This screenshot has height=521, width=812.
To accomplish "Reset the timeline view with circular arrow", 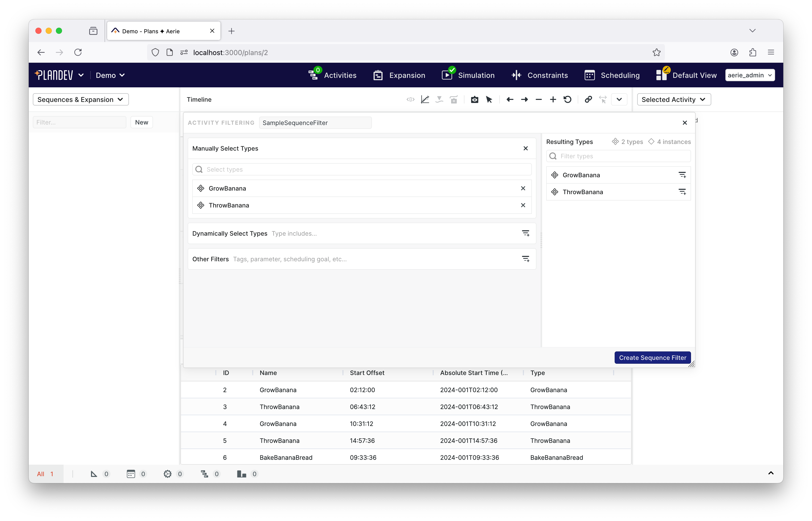I will [568, 99].
